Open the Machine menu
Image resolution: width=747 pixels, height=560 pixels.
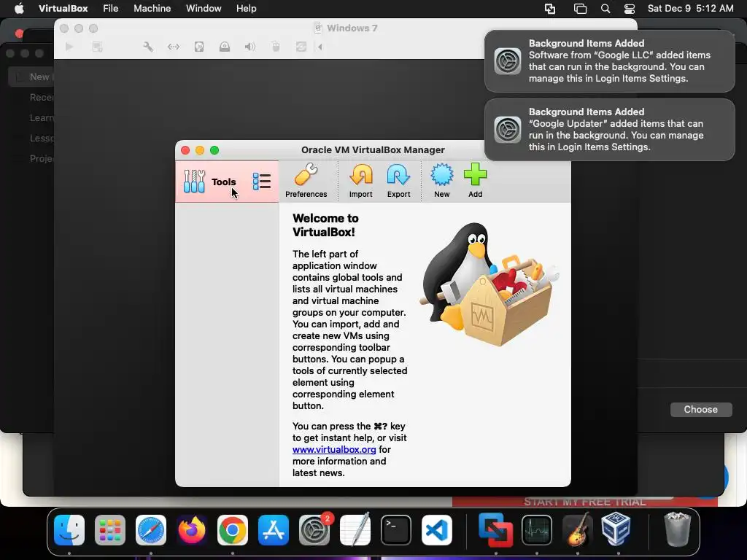coord(152,9)
